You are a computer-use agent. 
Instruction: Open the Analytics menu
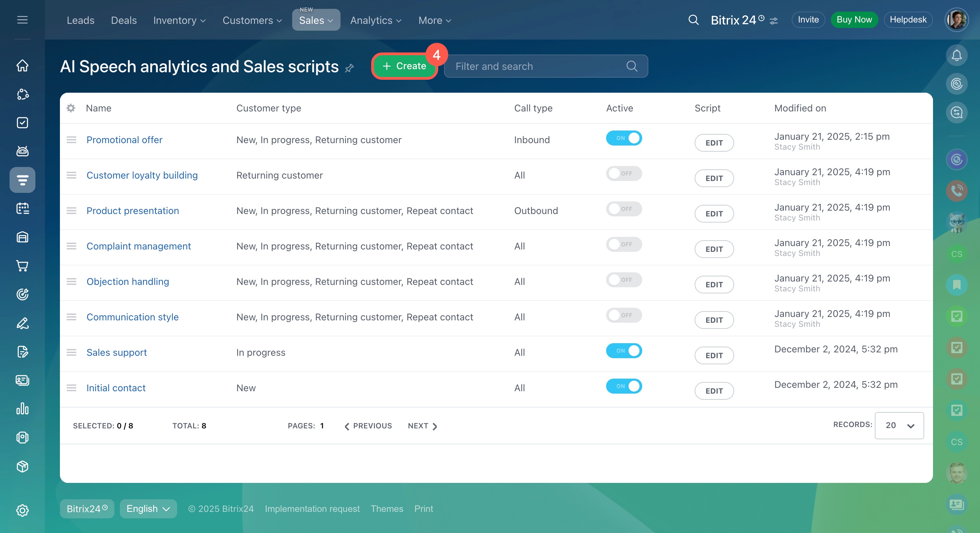[376, 20]
